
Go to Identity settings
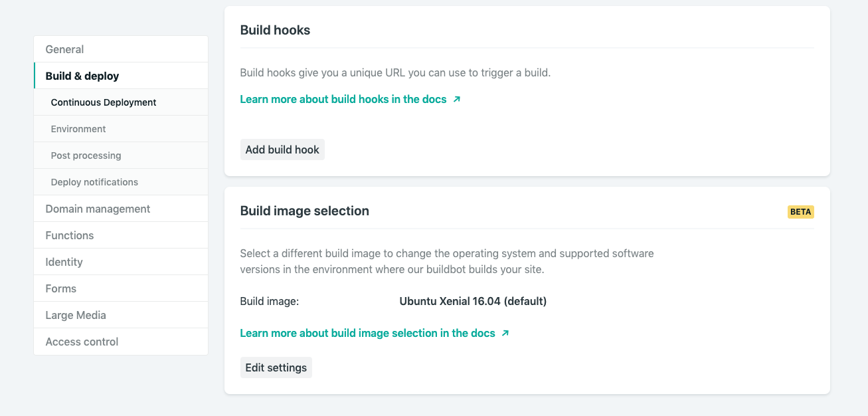64,261
